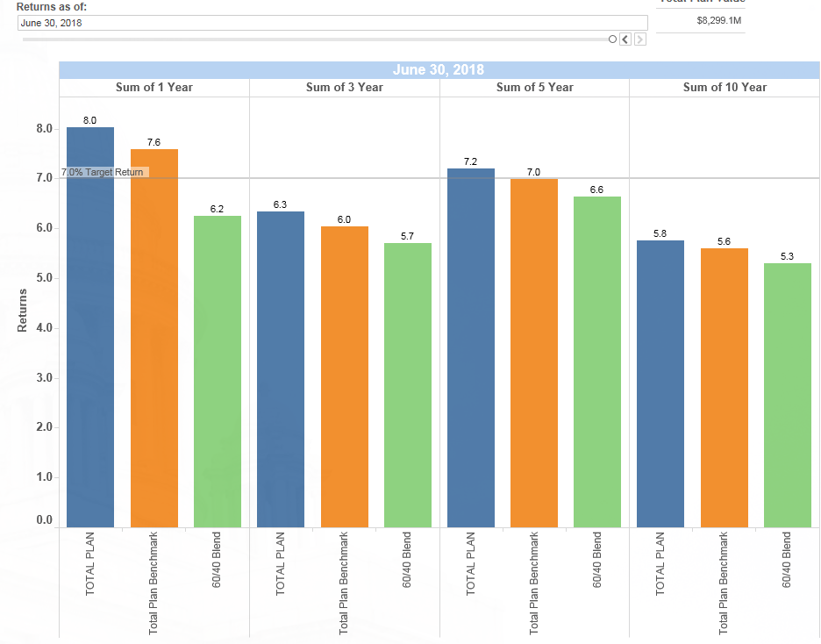Select the 10 Year 60/40 Blend bar (5.3)
This screenshot has width=821, height=644.
[788, 396]
